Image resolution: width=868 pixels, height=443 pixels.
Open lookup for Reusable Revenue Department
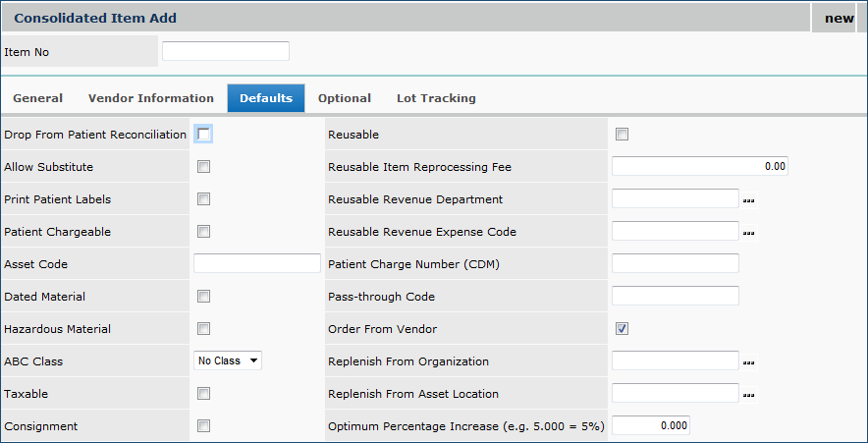pyautogui.click(x=749, y=200)
